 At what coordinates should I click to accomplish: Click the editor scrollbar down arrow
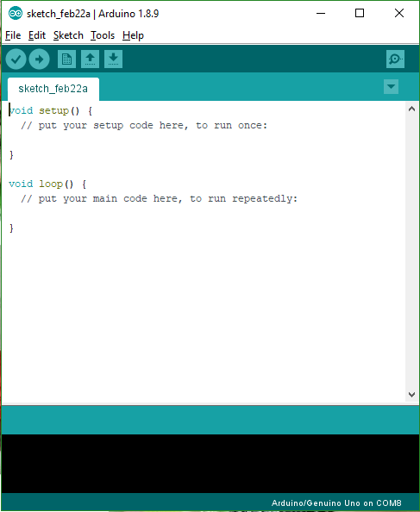412,395
